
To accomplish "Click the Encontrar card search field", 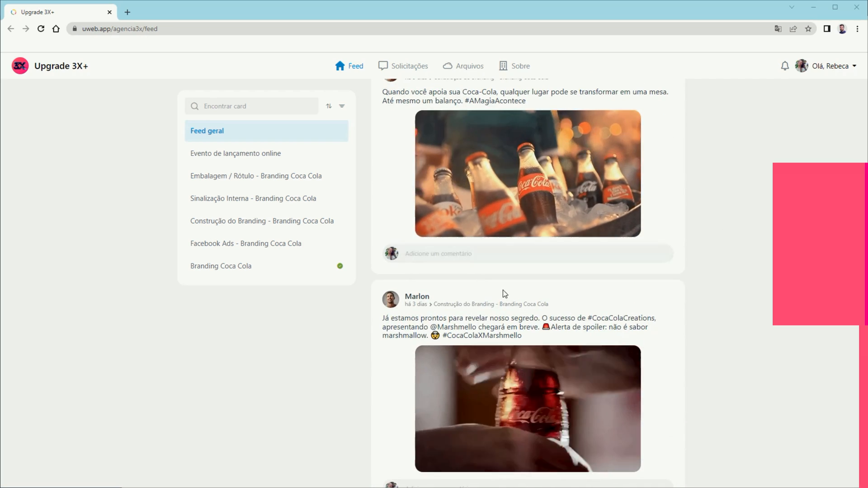I will point(254,106).
